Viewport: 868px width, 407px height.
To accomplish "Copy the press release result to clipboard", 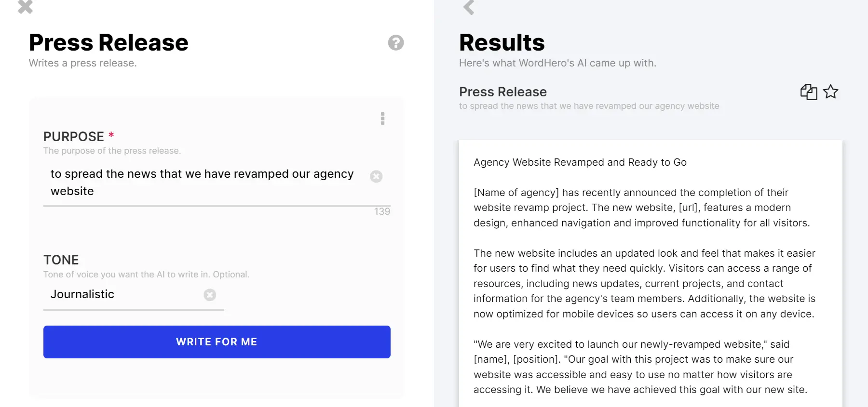I will click(x=809, y=92).
